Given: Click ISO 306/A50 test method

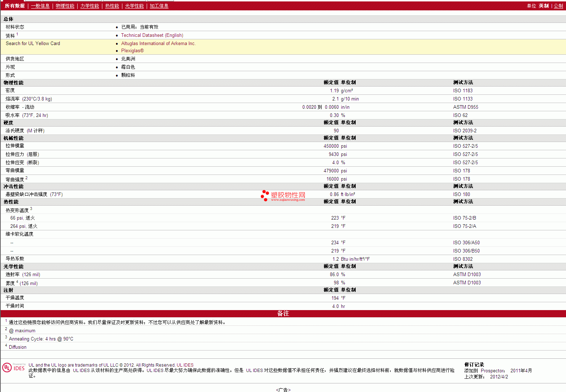Looking at the screenshot, I should (466, 243).
